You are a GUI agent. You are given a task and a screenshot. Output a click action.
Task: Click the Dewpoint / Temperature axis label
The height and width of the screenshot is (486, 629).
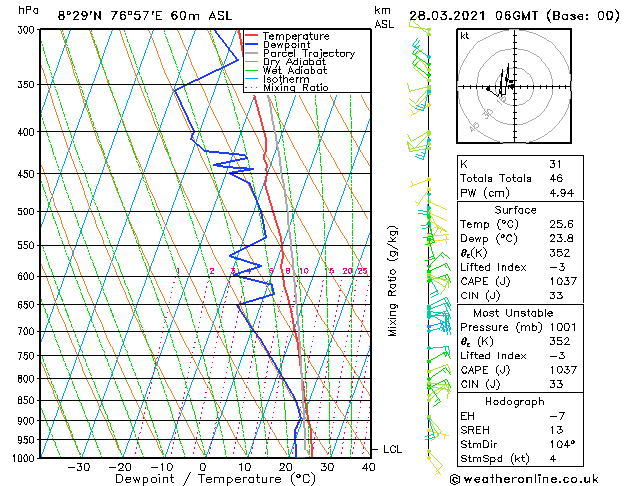215,479
